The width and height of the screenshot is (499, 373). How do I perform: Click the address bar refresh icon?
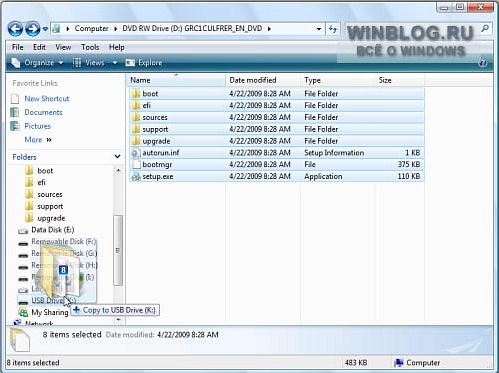(x=332, y=29)
